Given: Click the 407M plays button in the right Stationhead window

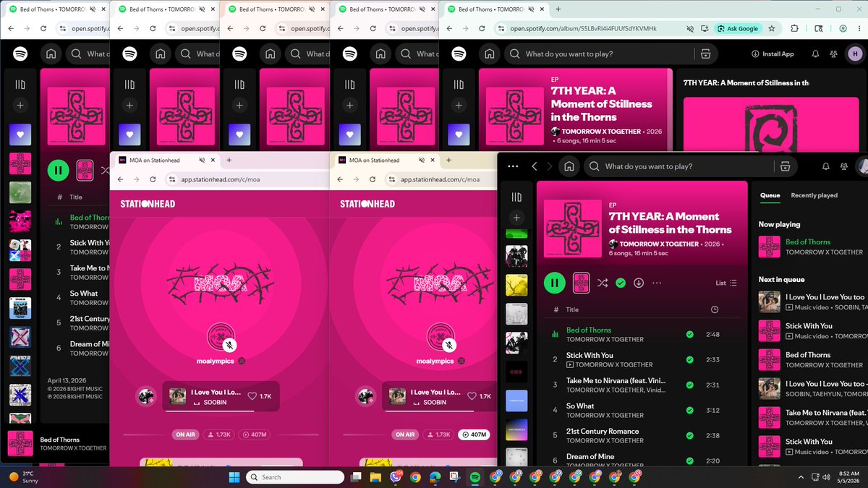Looking at the screenshot, I should point(473,435).
